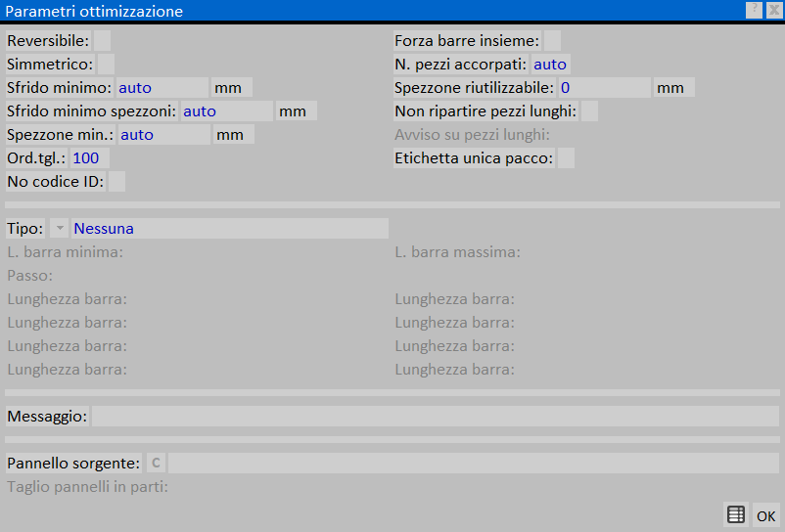The height and width of the screenshot is (532, 785).
Task: Click the L. barra minima label
Action: (x=65, y=252)
